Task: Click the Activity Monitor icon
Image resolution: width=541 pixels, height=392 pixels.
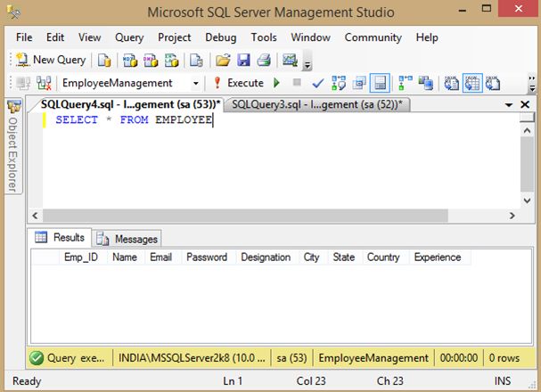Action: tap(289, 60)
